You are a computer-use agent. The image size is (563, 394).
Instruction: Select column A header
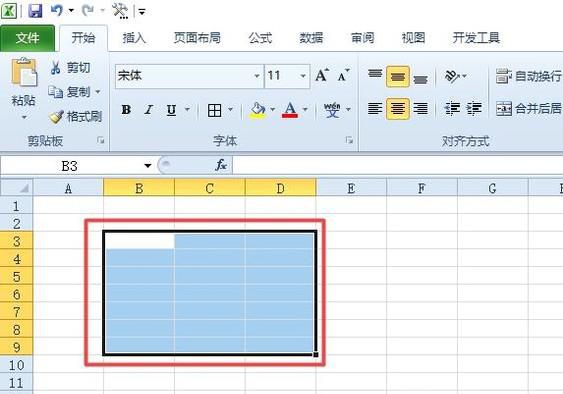tap(68, 187)
